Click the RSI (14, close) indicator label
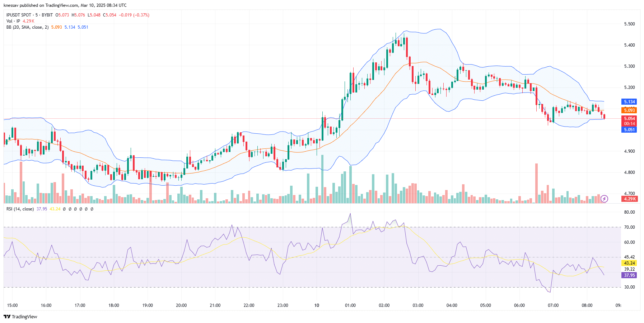Viewport: 644px width, 323px height. point(20,209)
